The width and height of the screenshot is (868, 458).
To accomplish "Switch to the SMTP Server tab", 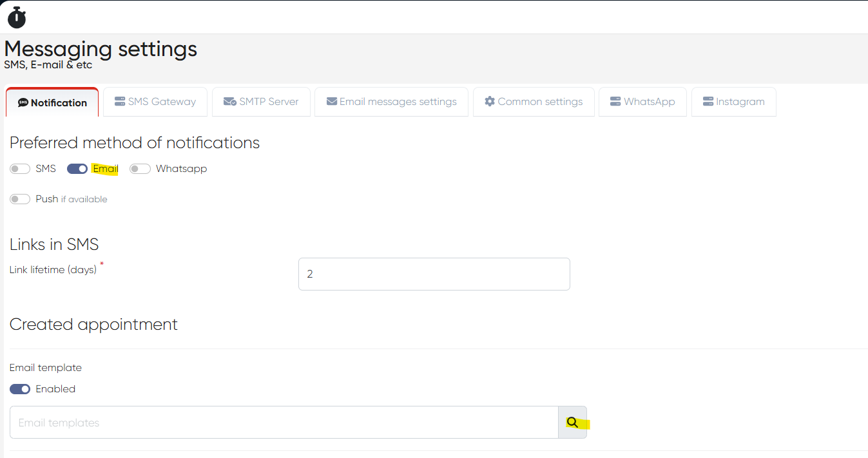I will coord(261,102).
